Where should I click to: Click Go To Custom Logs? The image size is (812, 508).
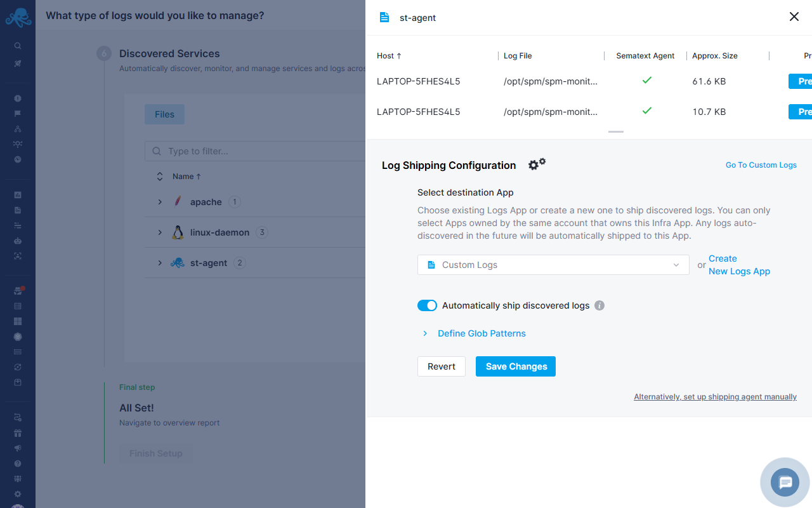pos(761,164)
